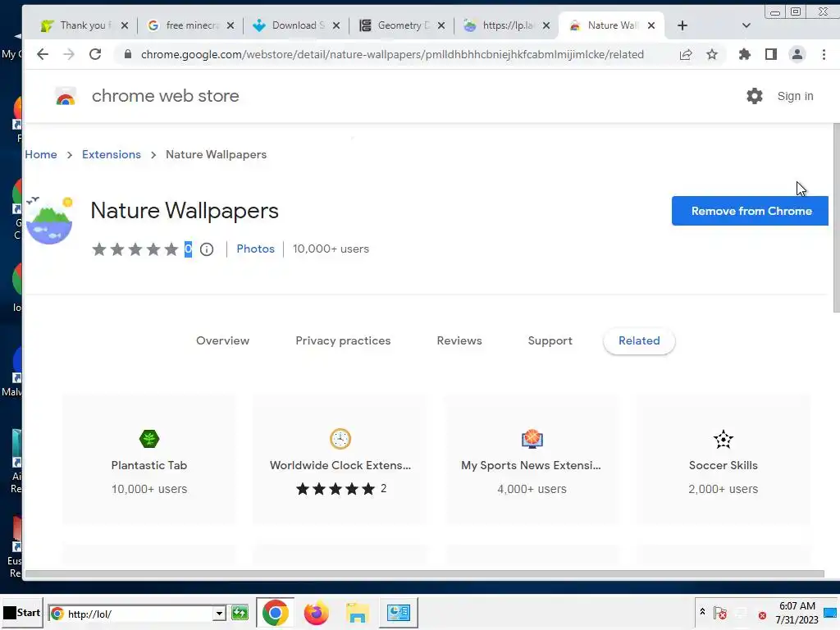Open the Chrome three-dot menu
Screen dimensions: 840x630
click(x=824, y=54)
